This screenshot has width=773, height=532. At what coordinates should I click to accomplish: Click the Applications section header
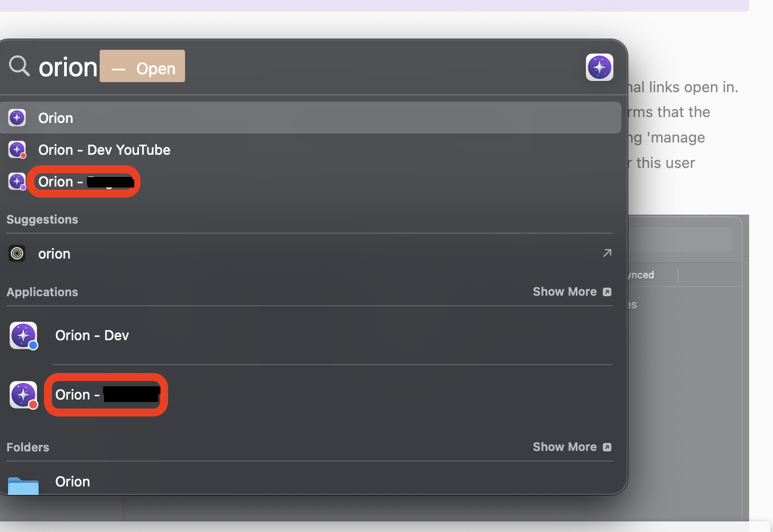tap(42, 292)
